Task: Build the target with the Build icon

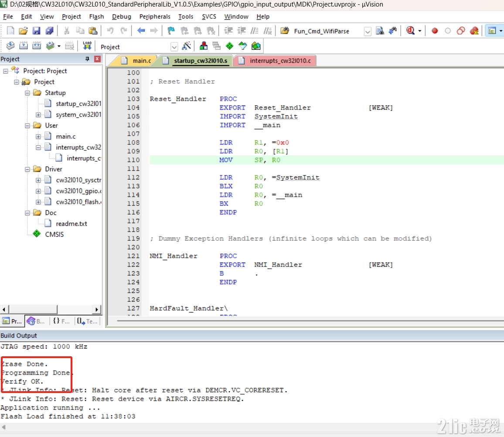Action: [x=24, y=46]
